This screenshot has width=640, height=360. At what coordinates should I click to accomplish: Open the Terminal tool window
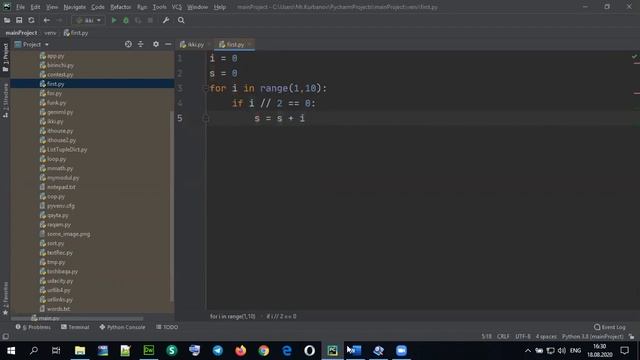coord(75,327)
